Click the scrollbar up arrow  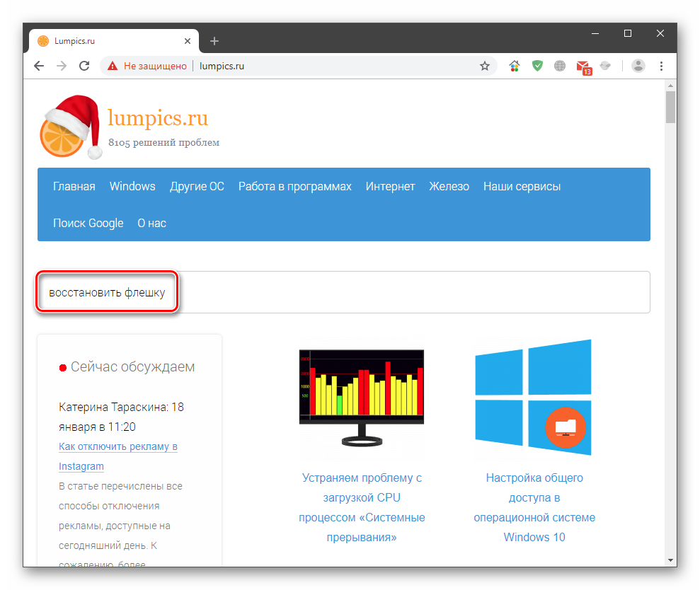coord(670,85)
